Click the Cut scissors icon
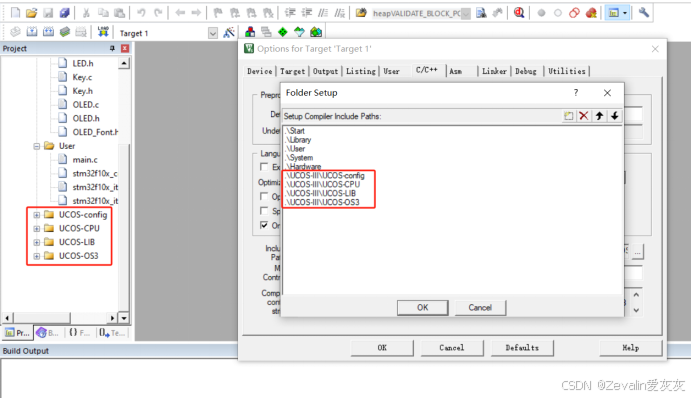This screenshot has height=399, width=692. (86, 13)
